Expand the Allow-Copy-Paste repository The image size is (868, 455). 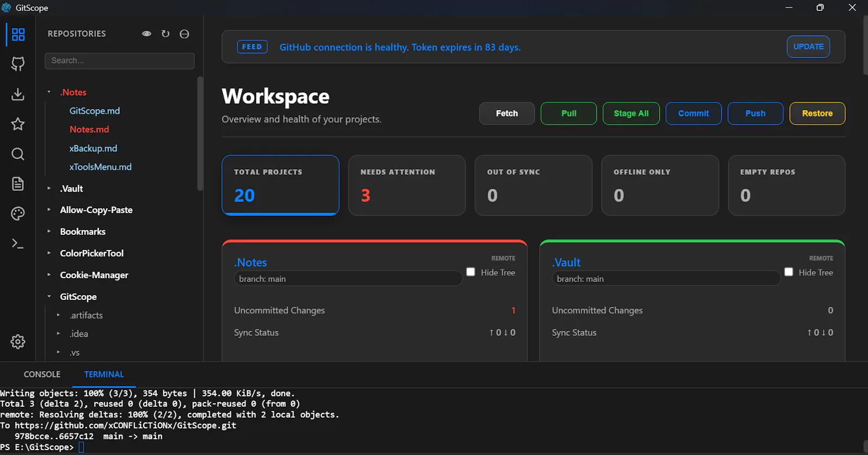[x=49, y=210]
